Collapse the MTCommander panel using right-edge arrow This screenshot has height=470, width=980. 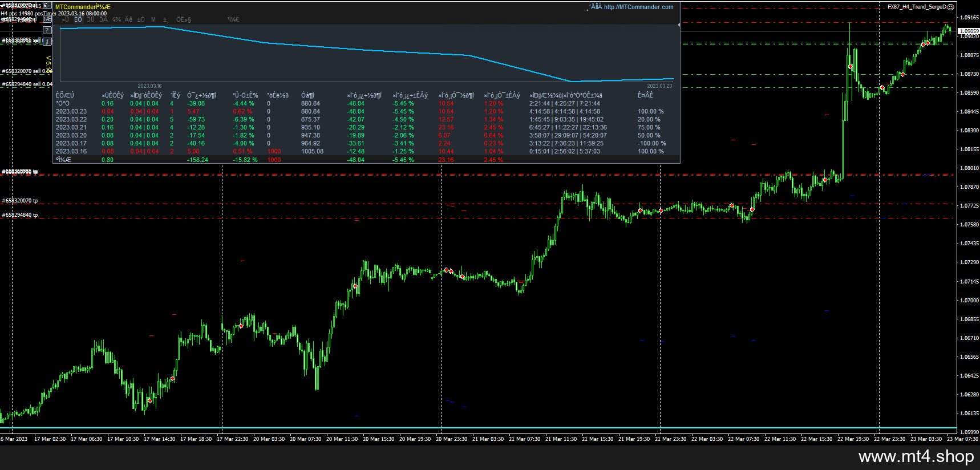point(679,25)
